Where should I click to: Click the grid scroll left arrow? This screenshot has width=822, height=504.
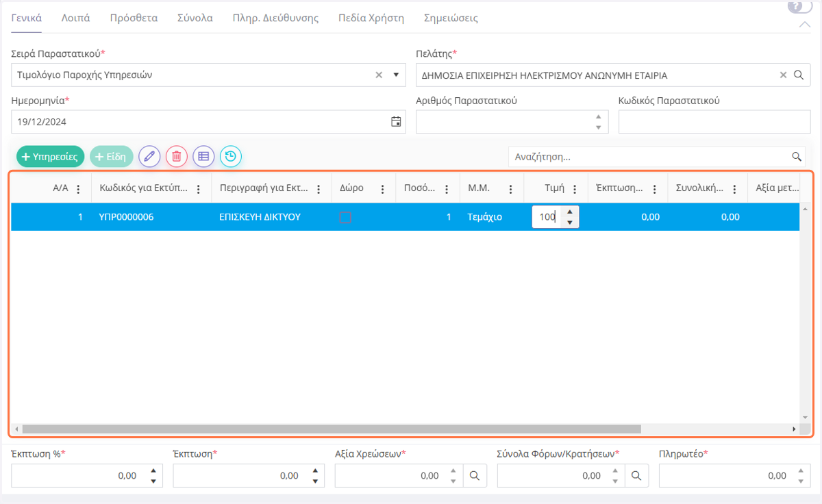point(15,429)
